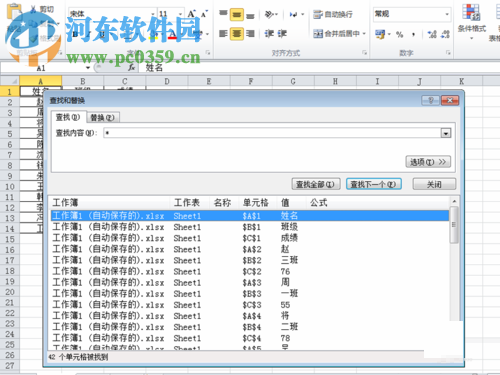Expand search options with 选项 button
Screen dimensions: 500x375
click(x=428, y=162)
